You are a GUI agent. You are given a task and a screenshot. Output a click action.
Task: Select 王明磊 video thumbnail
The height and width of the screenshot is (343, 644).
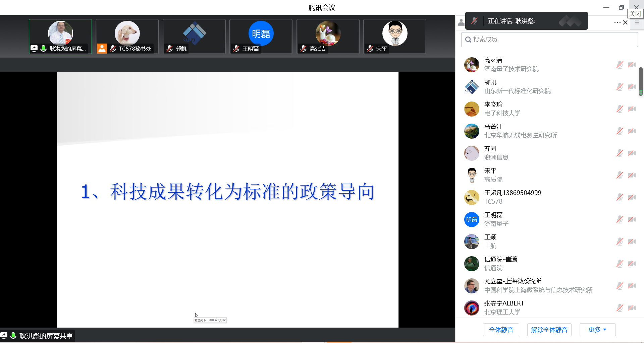(261, 36)
